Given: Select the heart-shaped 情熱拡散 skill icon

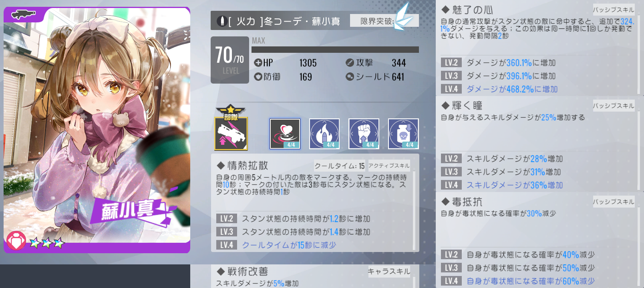Looking at the screenshot, I should [285, 134].
